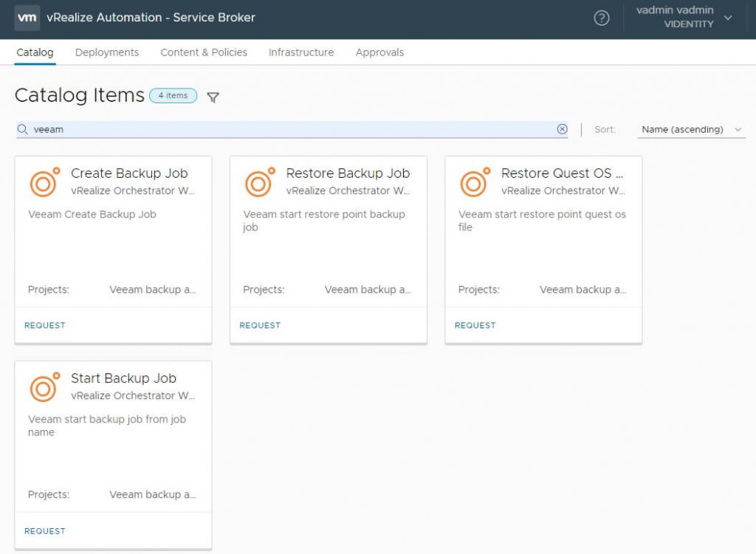Select the Restore Backup Job title
Screen dimensions: 756x554
click(x=348, y=173)
